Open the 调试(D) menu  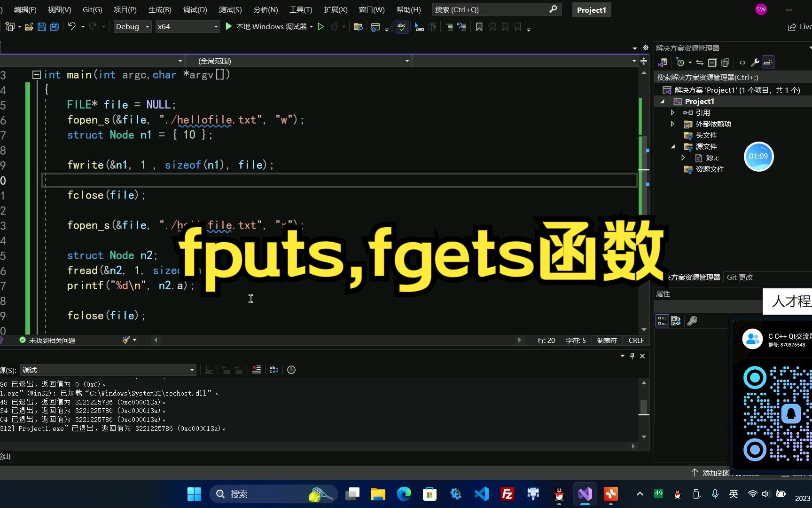point(195,9)
